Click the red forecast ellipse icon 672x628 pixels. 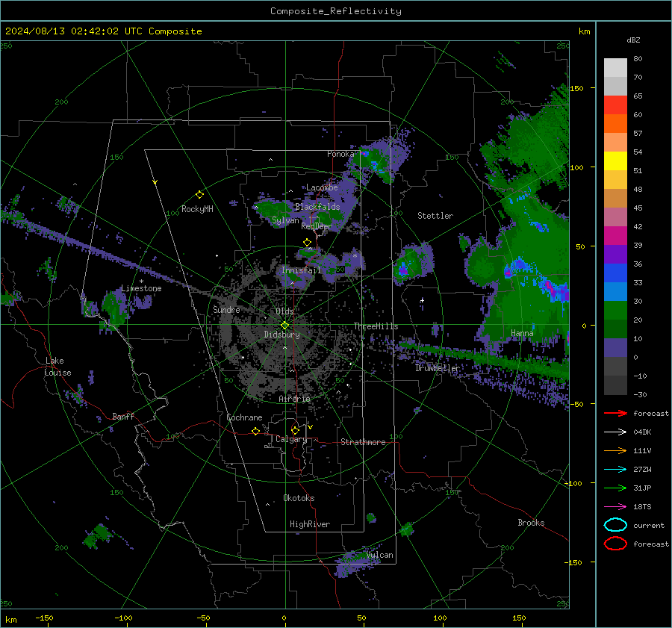(x=615, y=544)
